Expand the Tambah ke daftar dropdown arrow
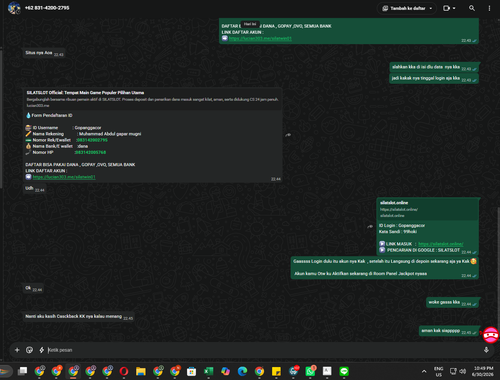 pyautogui.click(x=431, y=8)
